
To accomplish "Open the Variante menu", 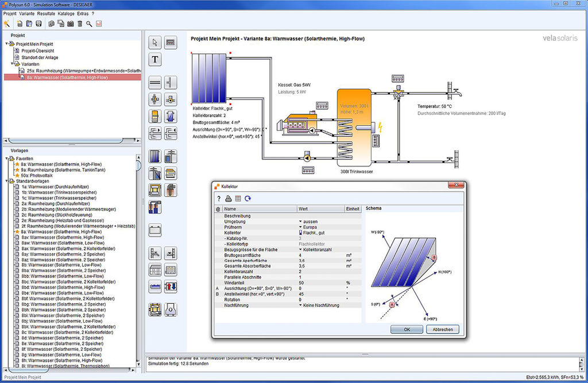I will 26,14.
